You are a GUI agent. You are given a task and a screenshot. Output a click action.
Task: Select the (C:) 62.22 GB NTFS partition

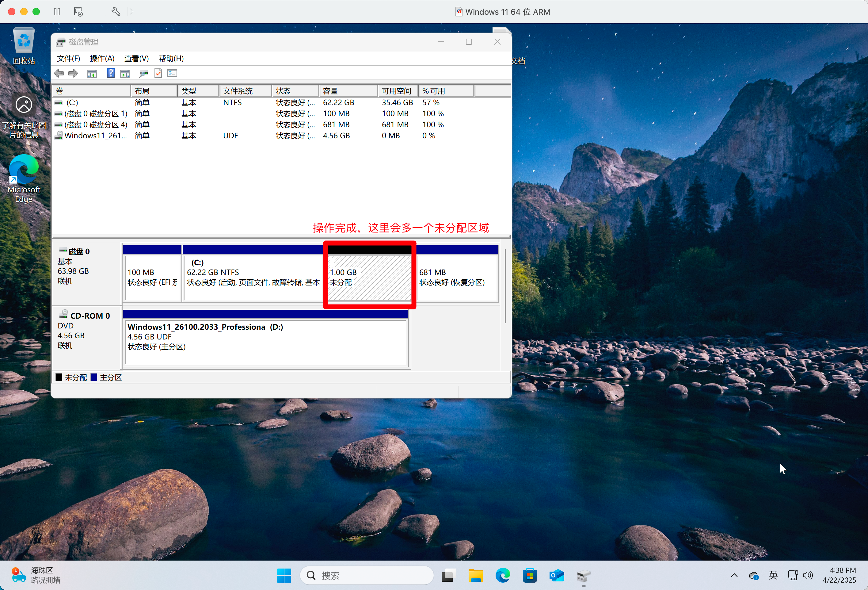[253, 278]
